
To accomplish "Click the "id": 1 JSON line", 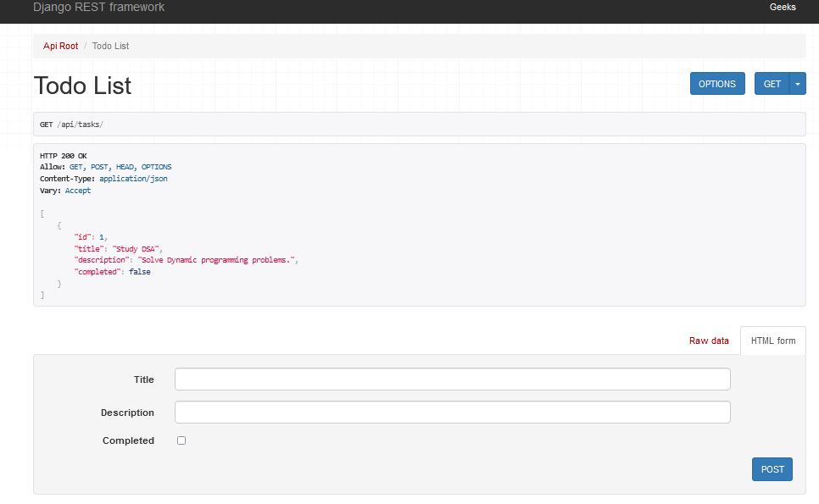I will [91, 237].
